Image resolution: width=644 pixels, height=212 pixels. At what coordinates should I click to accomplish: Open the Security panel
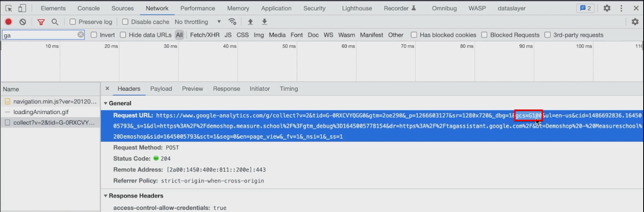[314, 8]
